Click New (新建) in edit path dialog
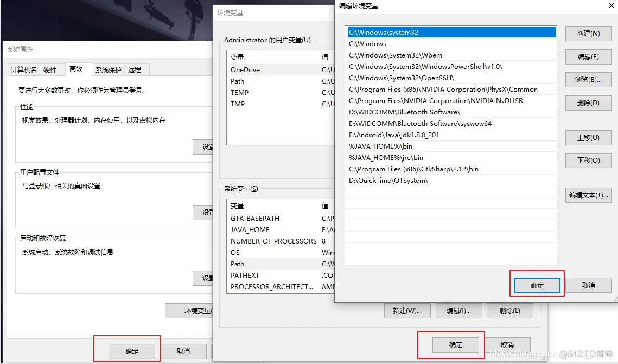 588,34
